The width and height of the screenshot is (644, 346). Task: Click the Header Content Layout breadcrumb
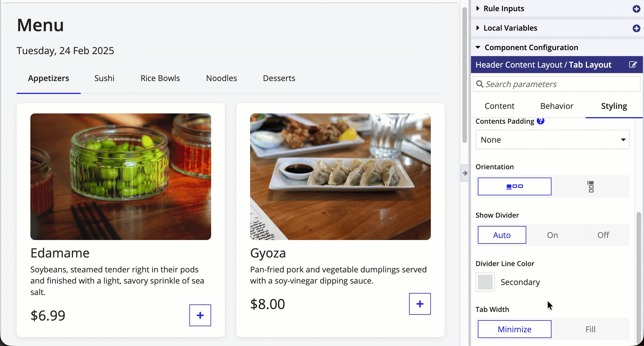click(x=519, y=65)
